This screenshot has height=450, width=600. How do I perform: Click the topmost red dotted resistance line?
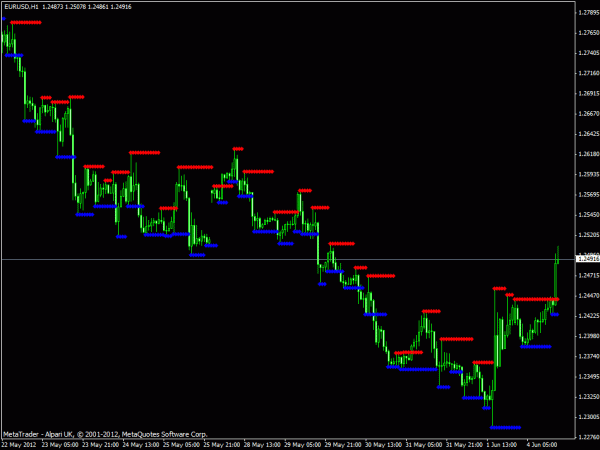coord(26,23)
